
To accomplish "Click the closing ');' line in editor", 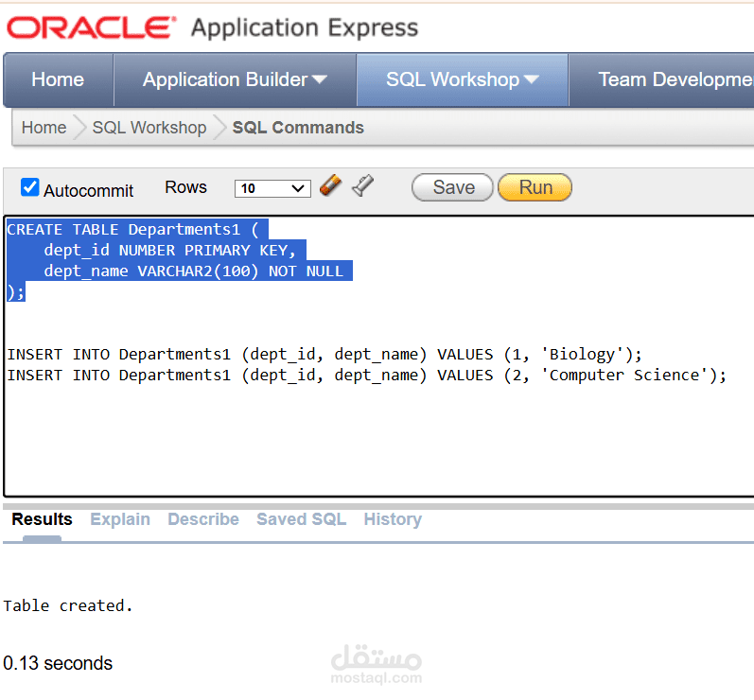I will click(x=15, y=292).
